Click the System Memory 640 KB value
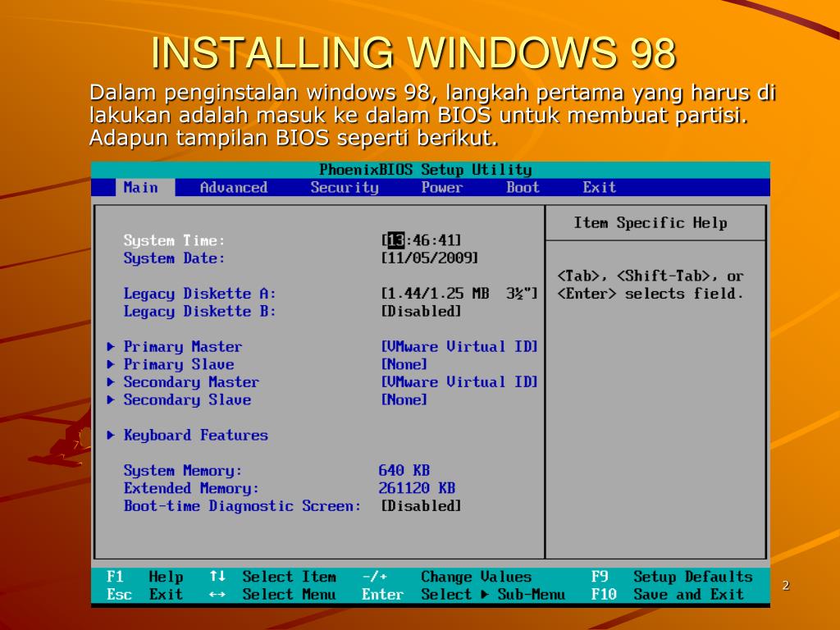Screen dimensions: 840x630 [x=404, y=470]
